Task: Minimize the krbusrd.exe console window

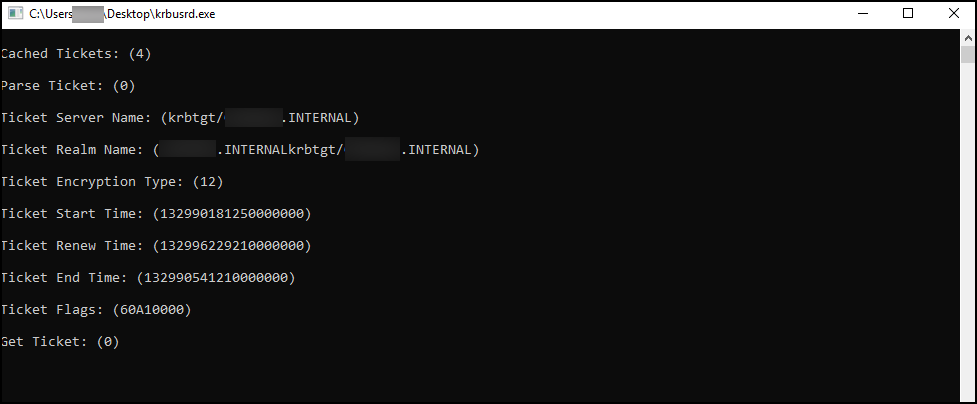Action: (863, 13)
